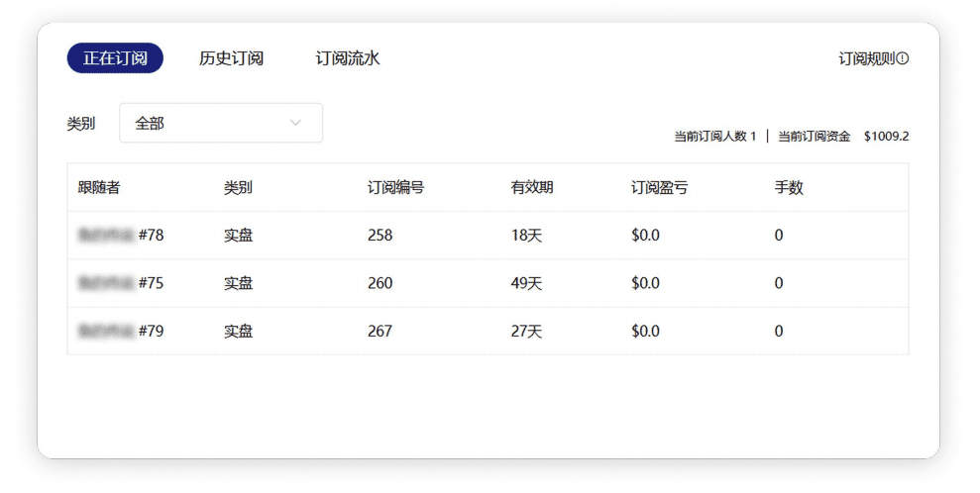Click the 订阅编号 column header

395,187
